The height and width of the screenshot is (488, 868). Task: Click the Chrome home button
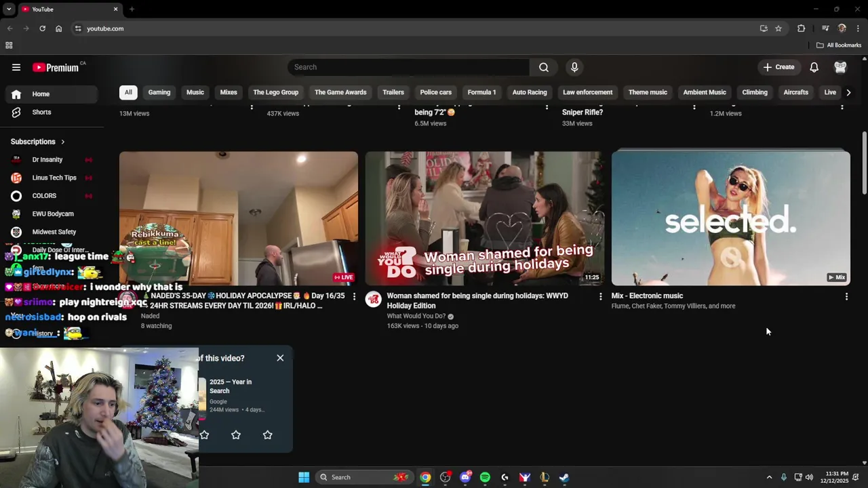[58, 28]
